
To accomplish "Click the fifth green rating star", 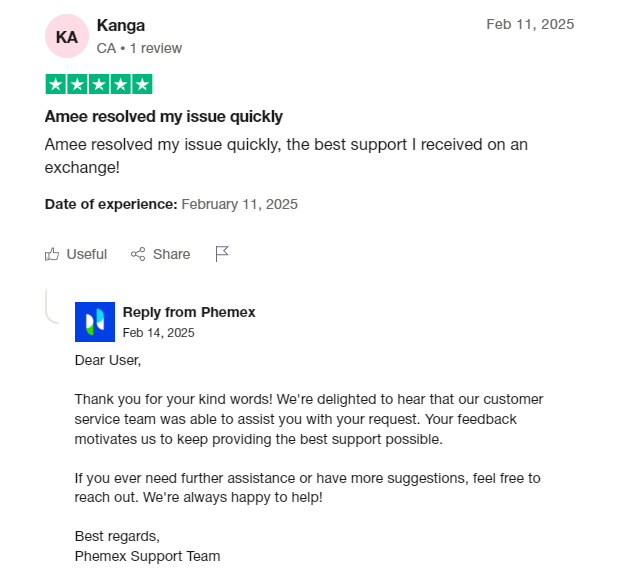I will (142, 85).
